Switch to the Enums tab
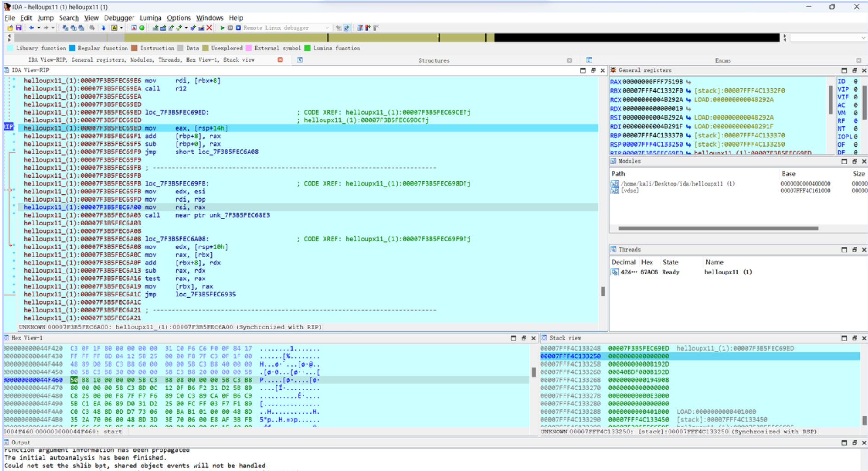The width and height of the screenshot is (868, 471). 723,60
